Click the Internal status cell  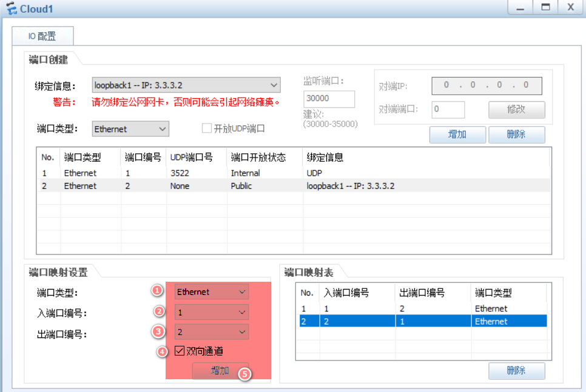point(245,173)
